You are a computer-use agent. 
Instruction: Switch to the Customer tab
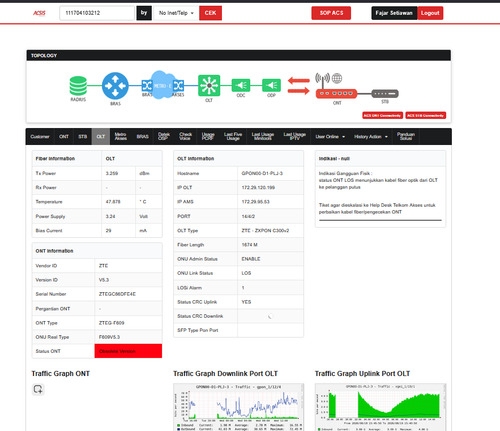(40, 137)
